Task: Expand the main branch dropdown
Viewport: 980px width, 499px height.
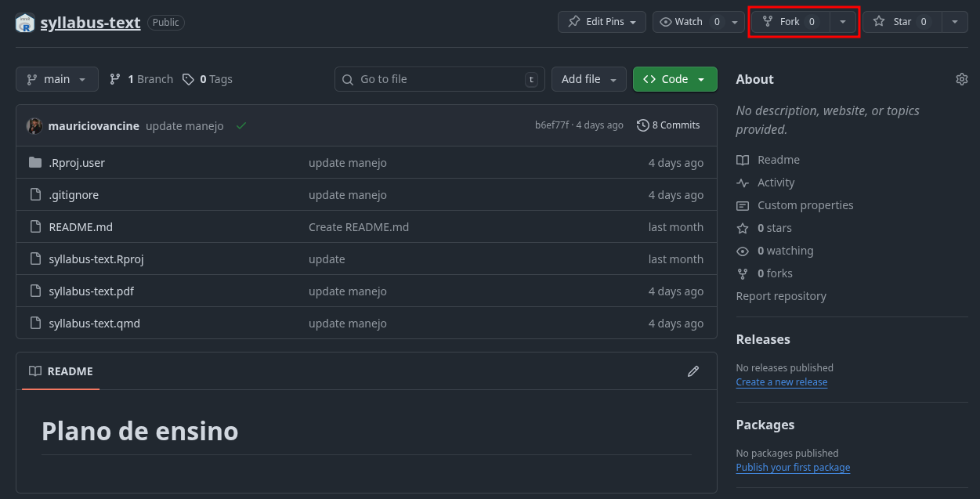Action: point(57,79)
